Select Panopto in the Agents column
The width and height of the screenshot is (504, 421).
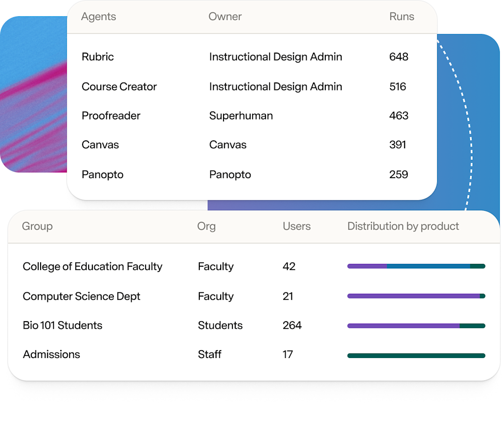click(103, 175)
